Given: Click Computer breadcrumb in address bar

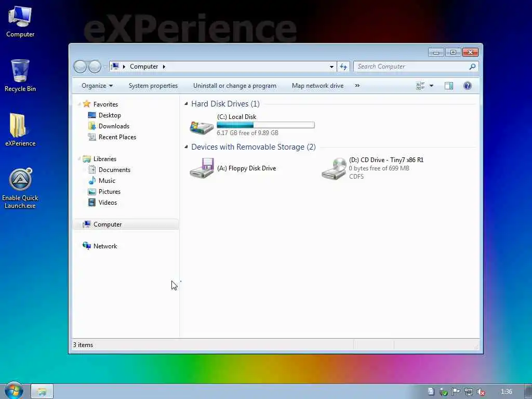Looking at the screenshot, I should [x=144, y=66].
